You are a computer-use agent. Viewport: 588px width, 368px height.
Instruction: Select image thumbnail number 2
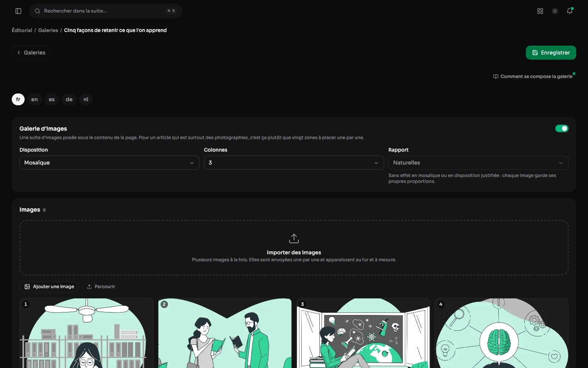pyautogui.click(x=225, y=333)
